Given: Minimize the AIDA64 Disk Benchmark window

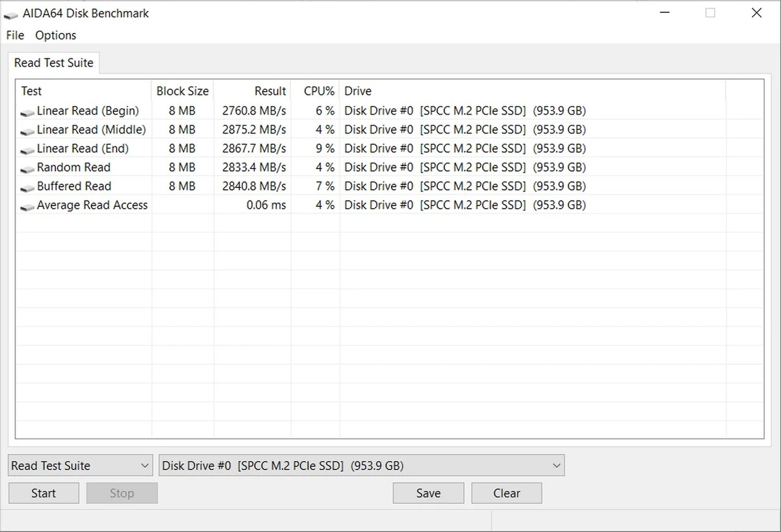Looking at the screenshot, I should pos(665,13).
